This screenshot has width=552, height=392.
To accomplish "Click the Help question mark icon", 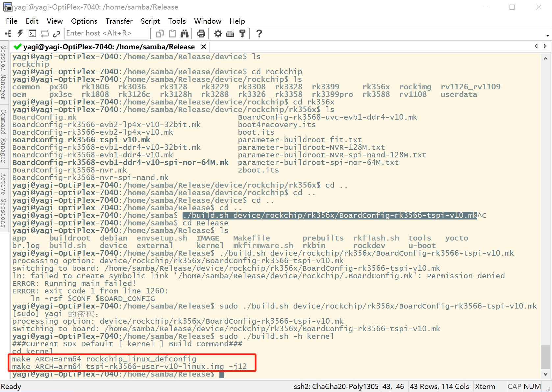I will (259, 34).
